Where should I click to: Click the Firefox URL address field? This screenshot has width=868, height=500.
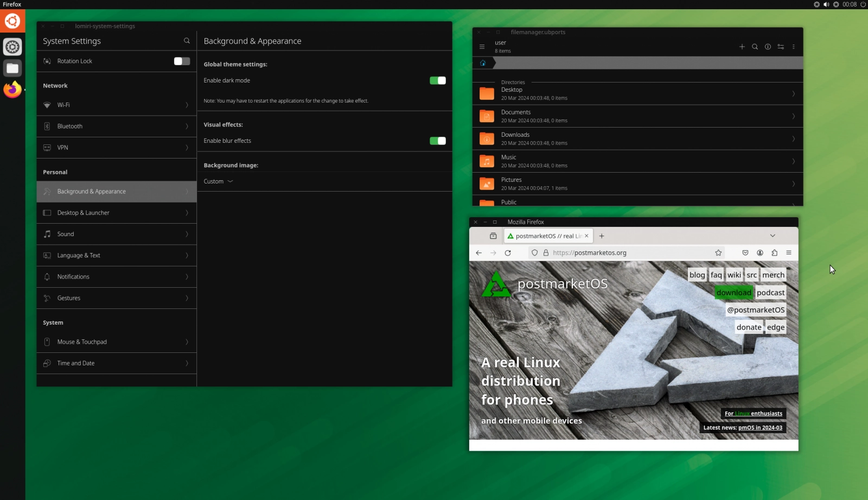coord(629,252)
